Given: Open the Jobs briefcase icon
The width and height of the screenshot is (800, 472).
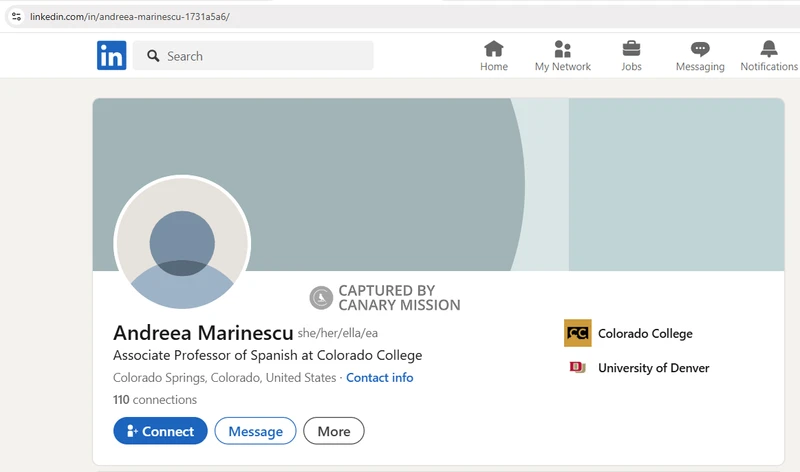Looking at the screenshot, I should pyautogui.click(x=631, y=49).
